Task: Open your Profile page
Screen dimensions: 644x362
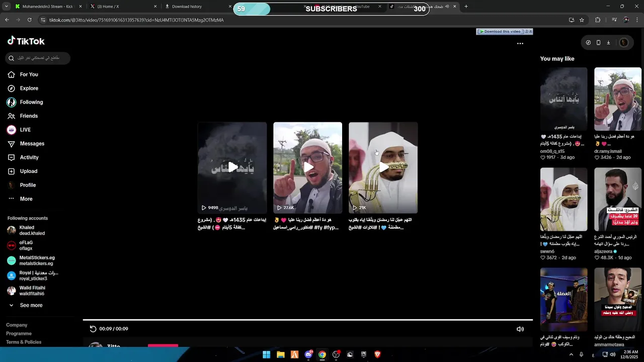Action: click(x=22, y=185)
